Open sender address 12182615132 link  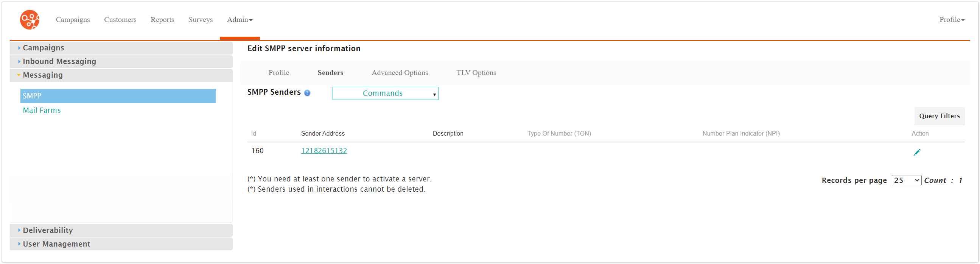[324, 151]
